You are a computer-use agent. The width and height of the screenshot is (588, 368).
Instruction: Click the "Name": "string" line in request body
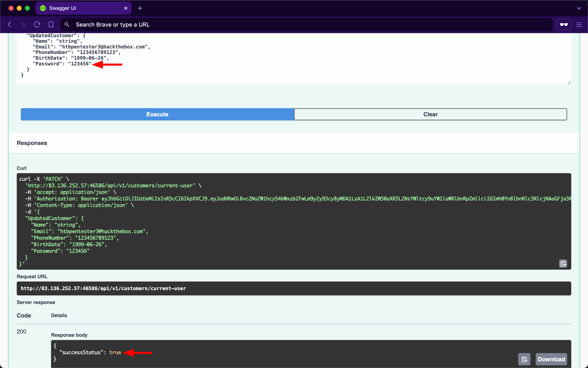pyautogui.click(x=58, y=41)
